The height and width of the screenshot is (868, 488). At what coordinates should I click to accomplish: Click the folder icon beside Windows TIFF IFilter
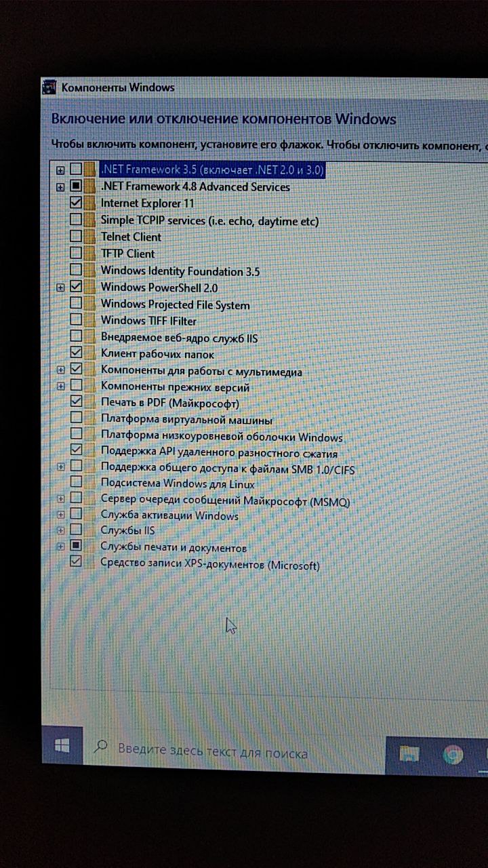coord(90,320)
